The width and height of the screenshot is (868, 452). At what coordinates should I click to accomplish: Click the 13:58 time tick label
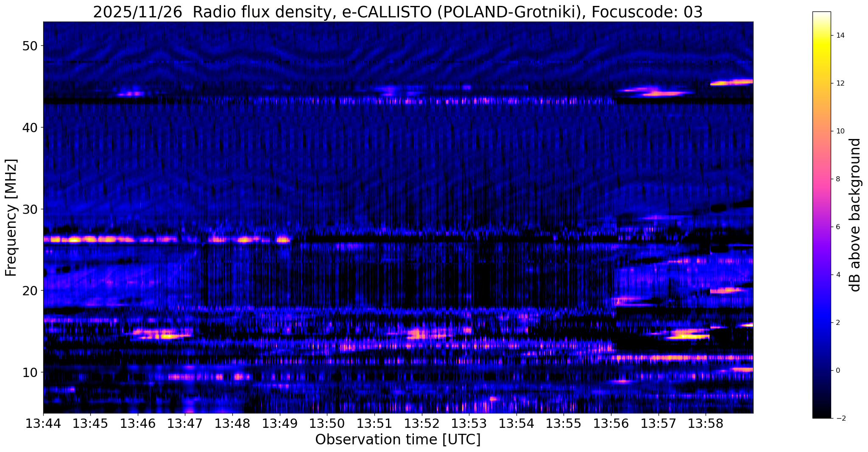(x=706, y=423)
